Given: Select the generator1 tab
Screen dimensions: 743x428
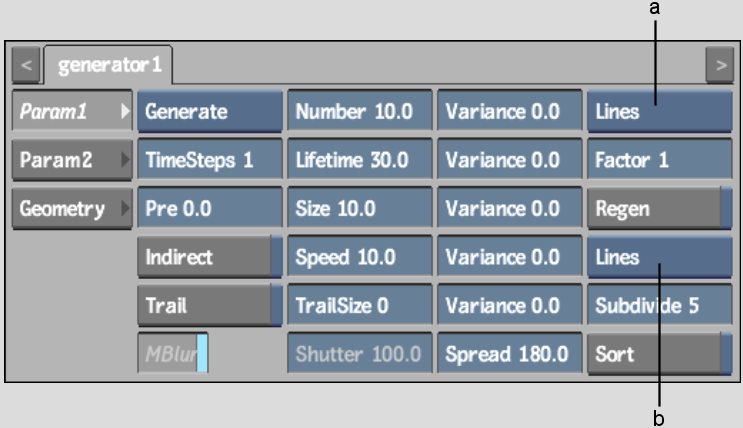Looking at the screenshot, I should coord(109,65).
